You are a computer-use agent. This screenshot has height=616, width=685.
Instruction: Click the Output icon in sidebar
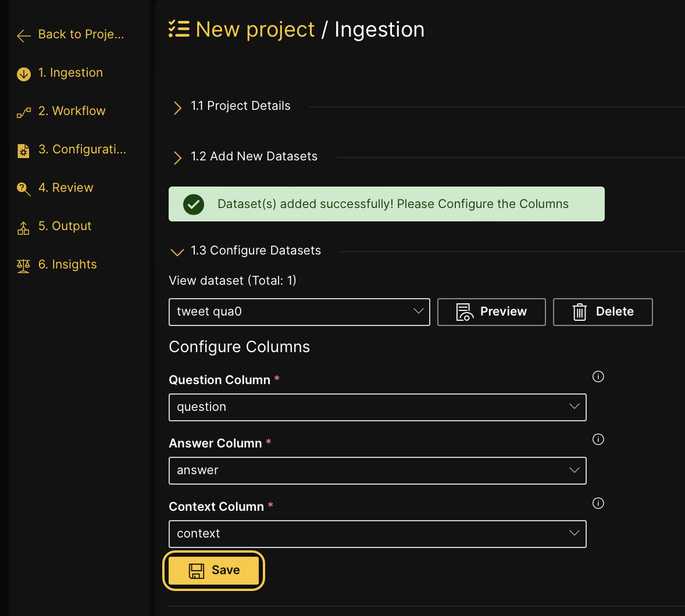point(23,228)
